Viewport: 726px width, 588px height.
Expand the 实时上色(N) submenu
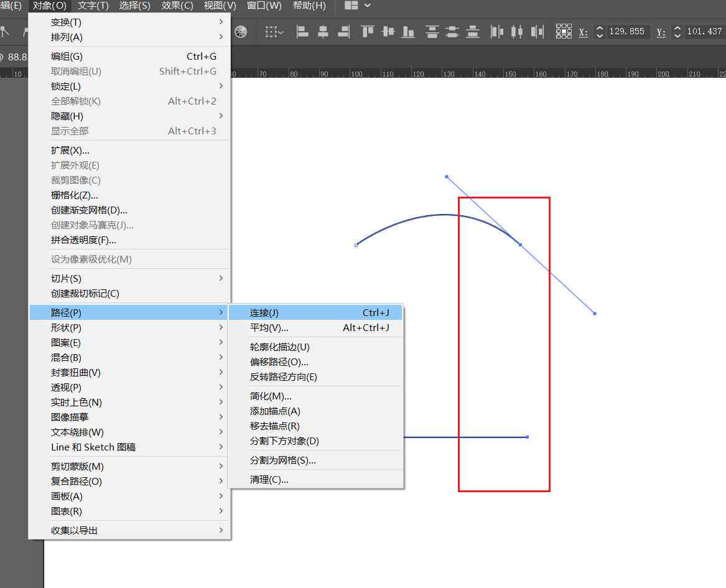click(129, 402)
